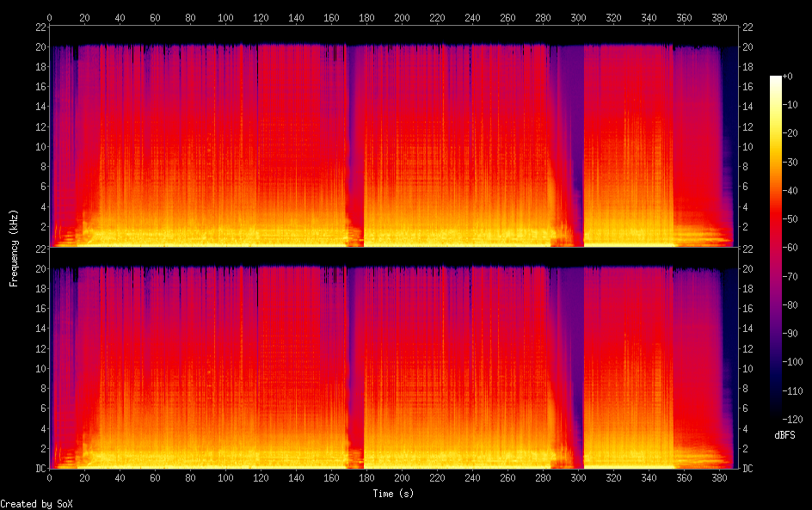The image size is (812, 510).
Task: Select the "-100" dBFS legend value
Action: pos(793,362)
